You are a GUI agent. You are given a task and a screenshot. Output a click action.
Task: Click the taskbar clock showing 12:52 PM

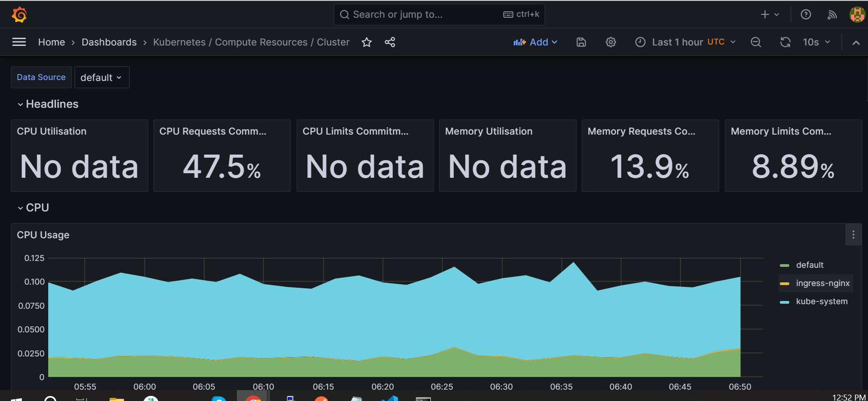pyautogui.click(x=849, y=397)
